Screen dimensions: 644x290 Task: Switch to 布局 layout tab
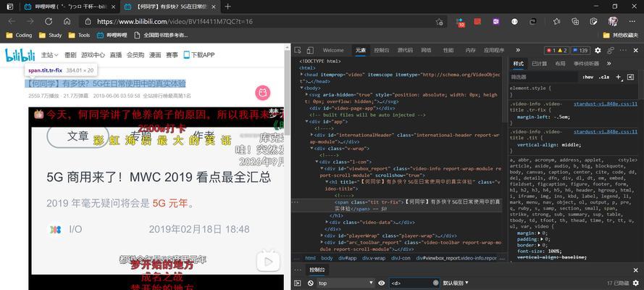560,64
